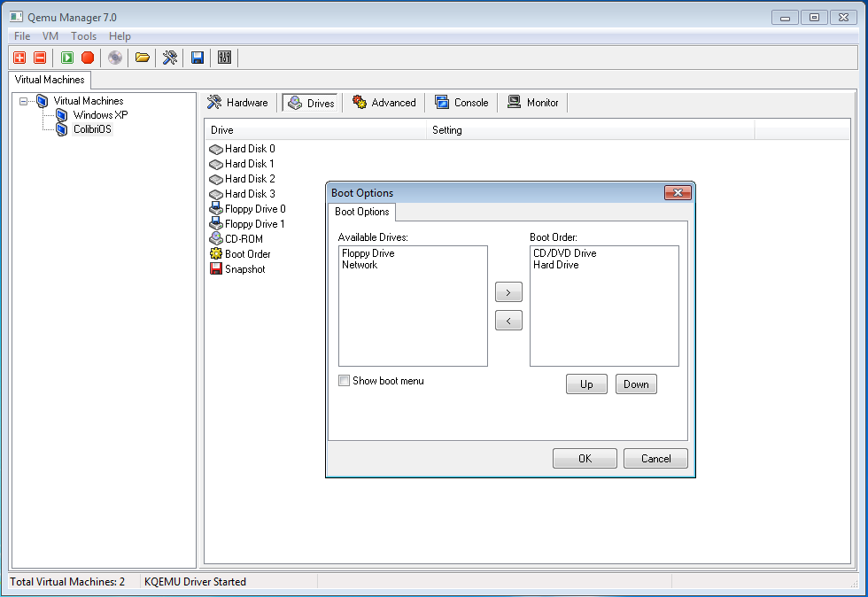Enable the Show boot menu checkbox

pos(345,381)
